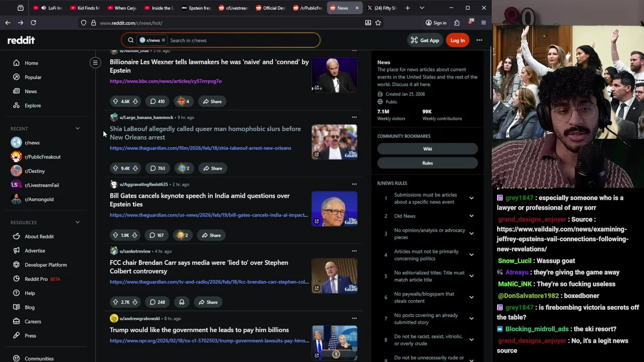Image resolution: width=644 pixels, height=362 pixels.
Task: Open 248 comments on FCC post
Action: coord(157,302)
